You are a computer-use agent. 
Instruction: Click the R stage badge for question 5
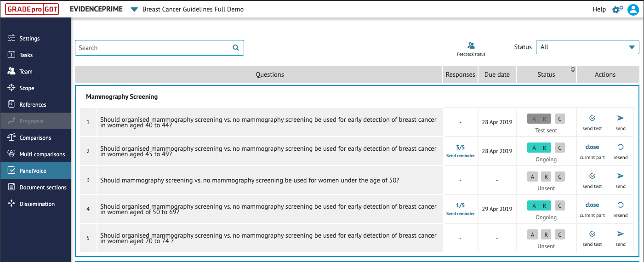[546, 235]
